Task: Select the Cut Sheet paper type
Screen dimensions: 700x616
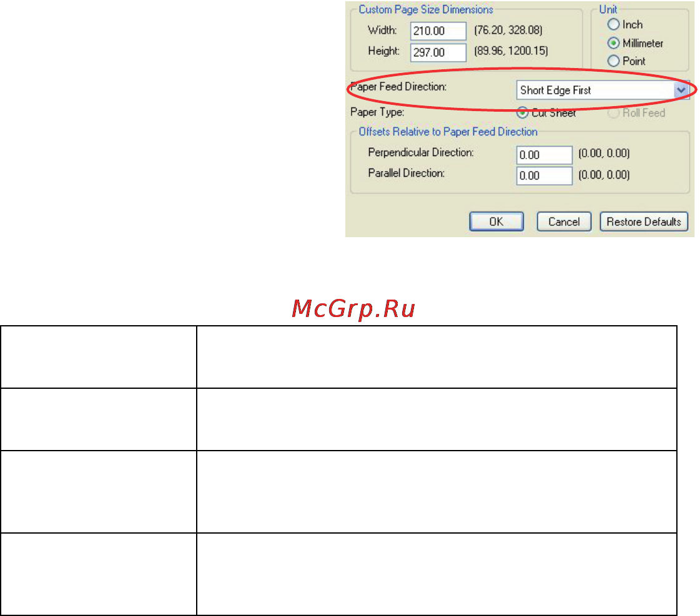Action: pyautogui.click(x=522, y=113)
